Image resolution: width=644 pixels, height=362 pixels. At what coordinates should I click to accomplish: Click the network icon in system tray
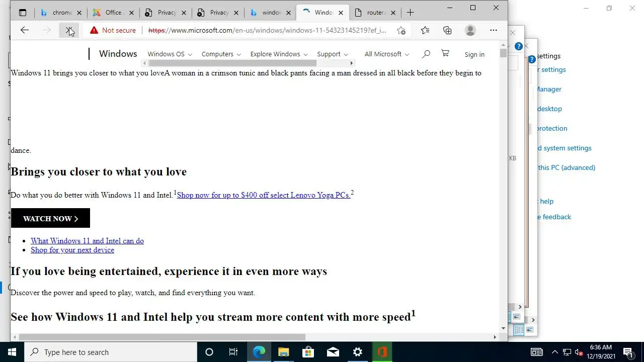pos(567,352)
